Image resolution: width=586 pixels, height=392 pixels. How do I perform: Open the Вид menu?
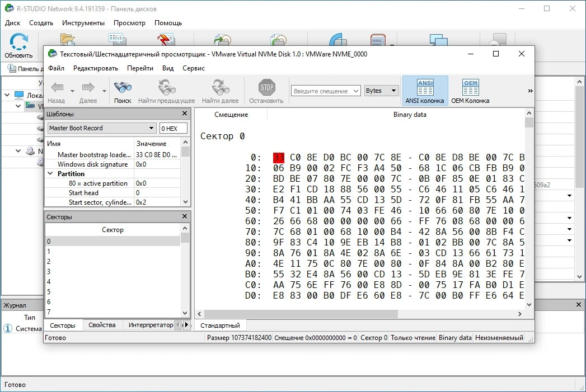tap(168, 68)
